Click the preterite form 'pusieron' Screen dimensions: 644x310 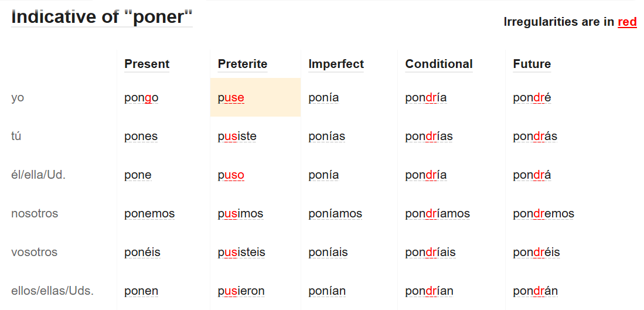[241, 291]
